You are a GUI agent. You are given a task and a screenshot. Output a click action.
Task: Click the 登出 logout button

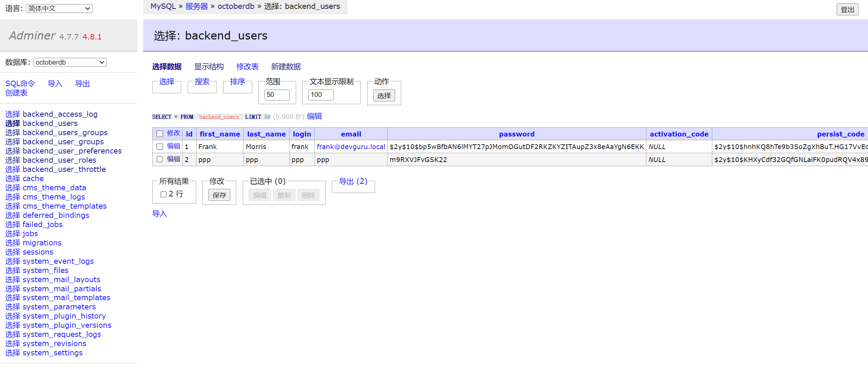[847, 10]
